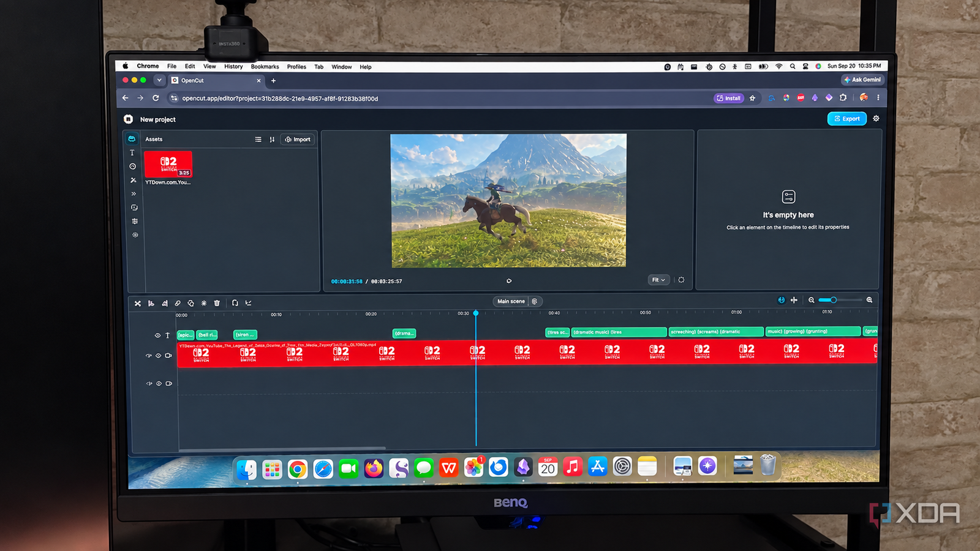Click the preview play button
Viewport: 980px width, 551px height.
pyautogui.click(x=509, y=281)
